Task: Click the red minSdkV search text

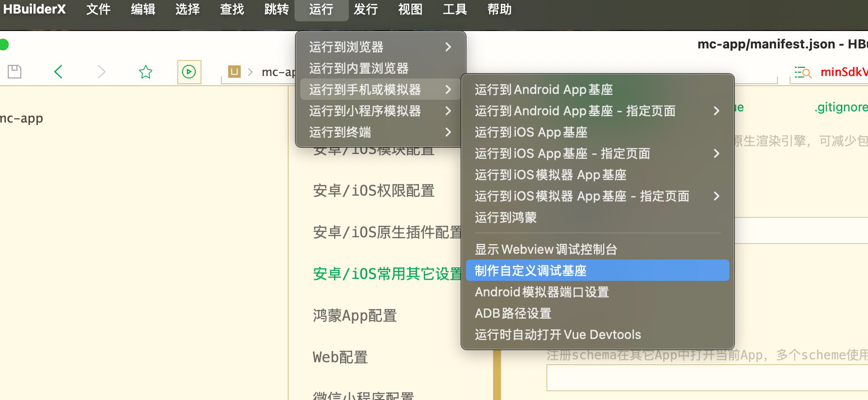Action: click(x=844, y=72)
